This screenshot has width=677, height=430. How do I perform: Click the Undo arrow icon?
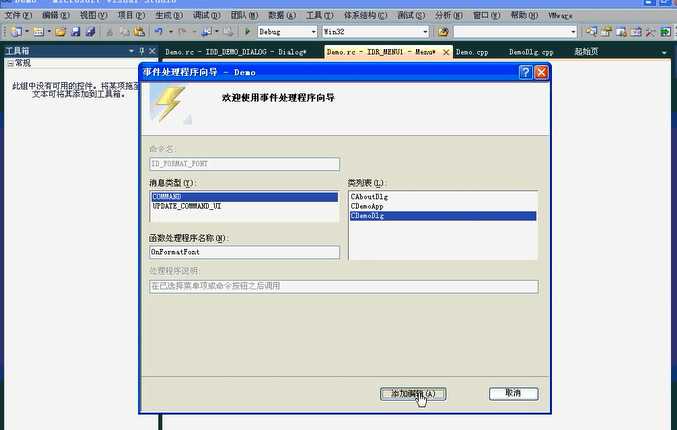(159, 32)
